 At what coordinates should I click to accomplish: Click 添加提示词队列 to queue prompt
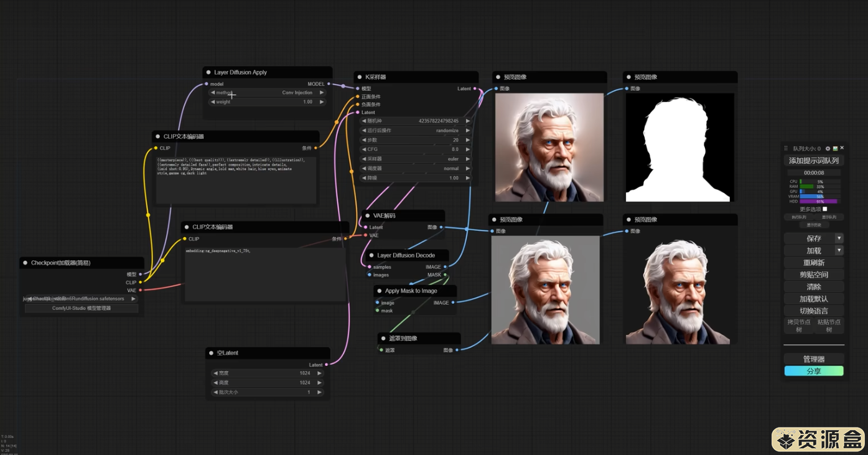pos(814,161)
